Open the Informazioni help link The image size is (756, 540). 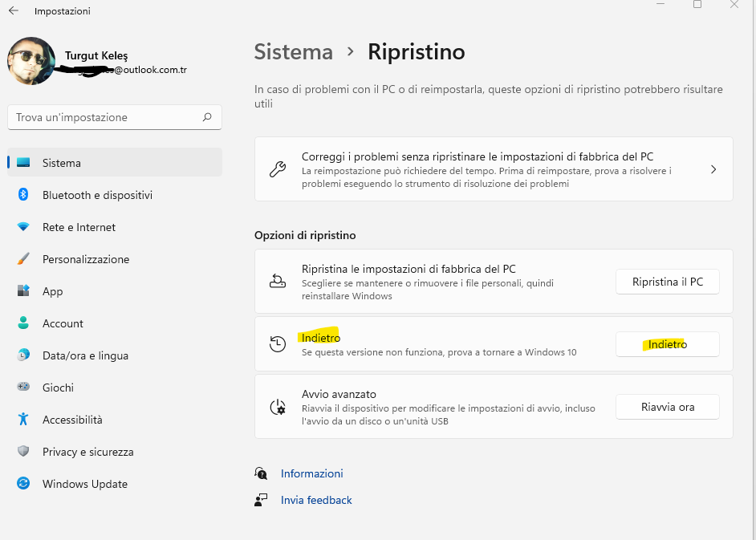(x=311, y=473)
